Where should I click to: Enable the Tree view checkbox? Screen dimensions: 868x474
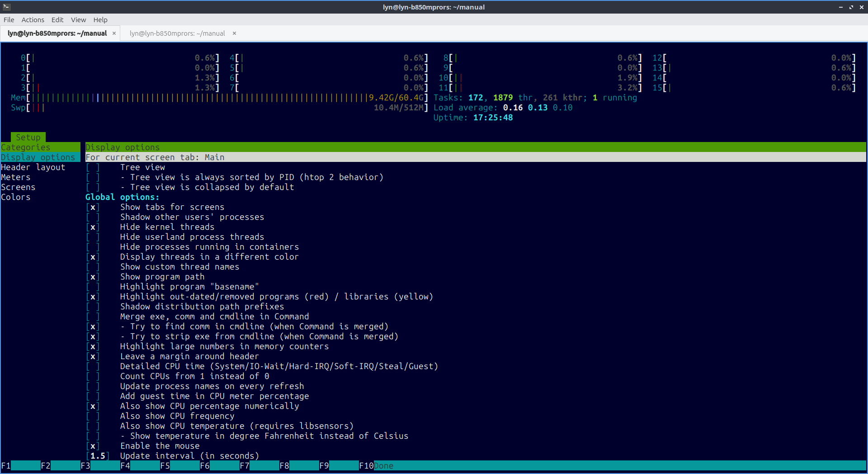click(x=93, y=167)
